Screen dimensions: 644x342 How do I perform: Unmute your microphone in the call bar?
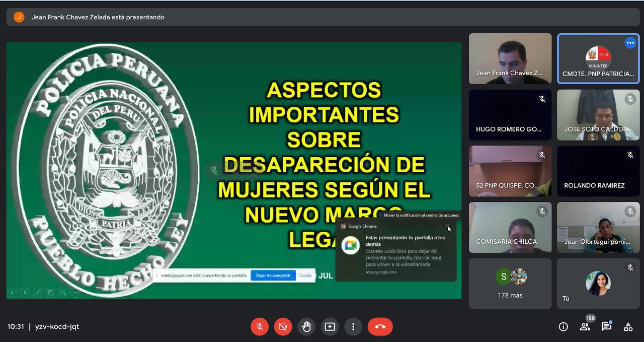260,327
